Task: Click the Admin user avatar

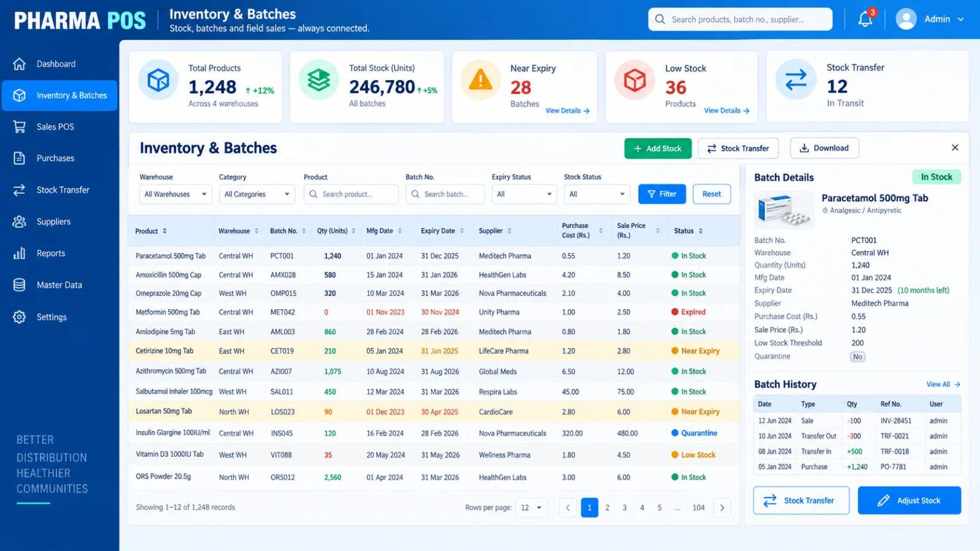Action: pyautogui.click(x=906, y=19)
